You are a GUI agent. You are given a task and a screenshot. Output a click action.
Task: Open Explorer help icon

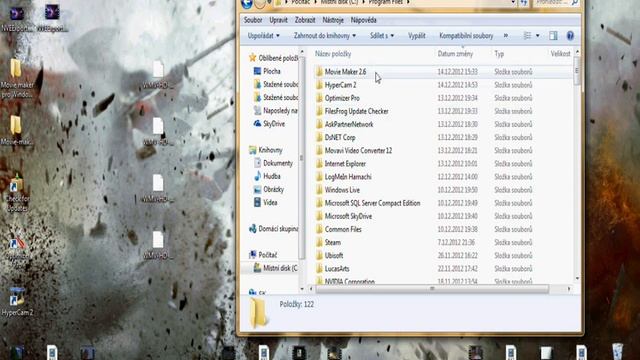pos(570,36)
